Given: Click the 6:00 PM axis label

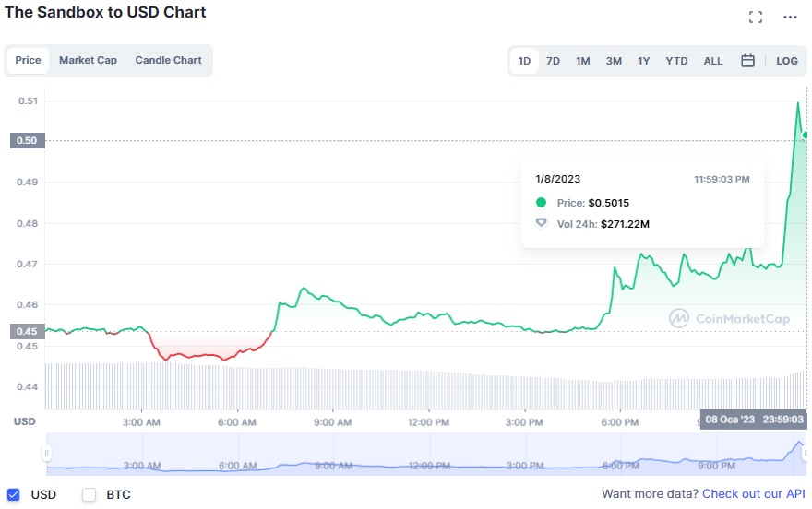Looking at the screenshot, I should [x=620, y=422].
